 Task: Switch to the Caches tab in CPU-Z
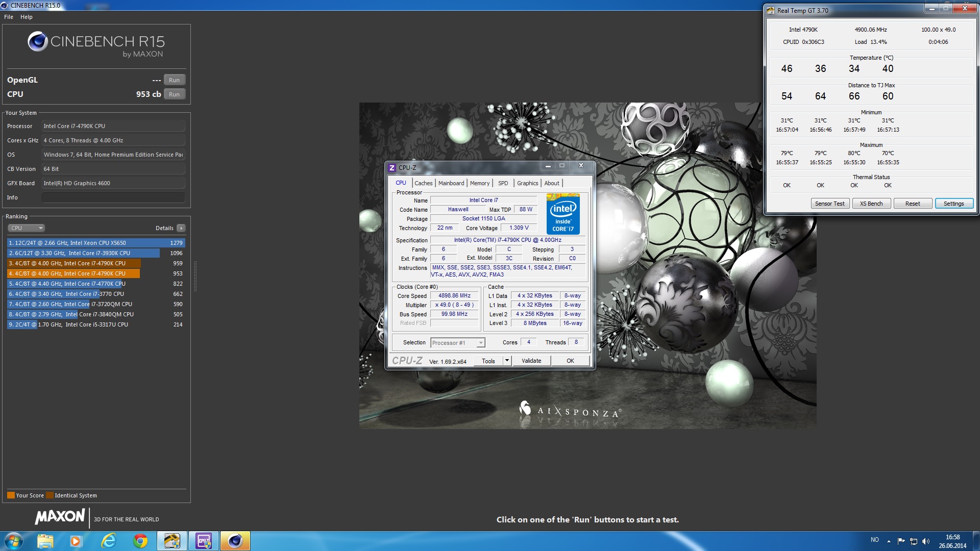[424, 183]
